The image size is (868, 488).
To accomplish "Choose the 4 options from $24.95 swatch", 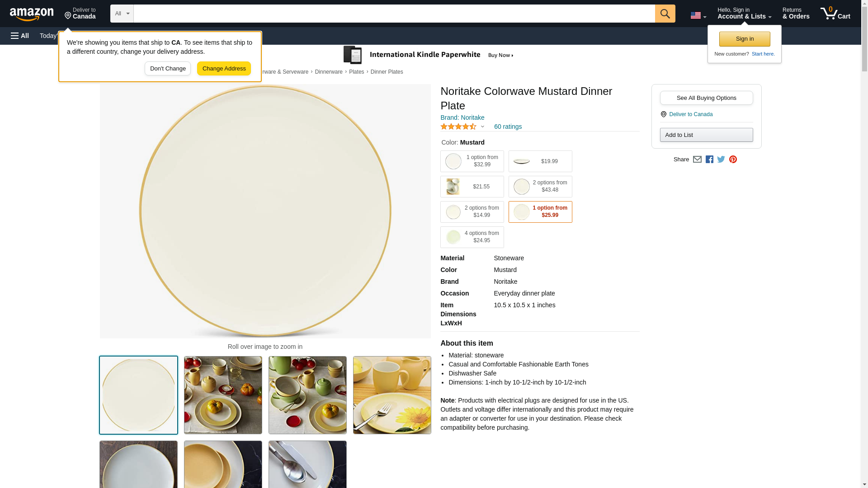I will (472, 237).
